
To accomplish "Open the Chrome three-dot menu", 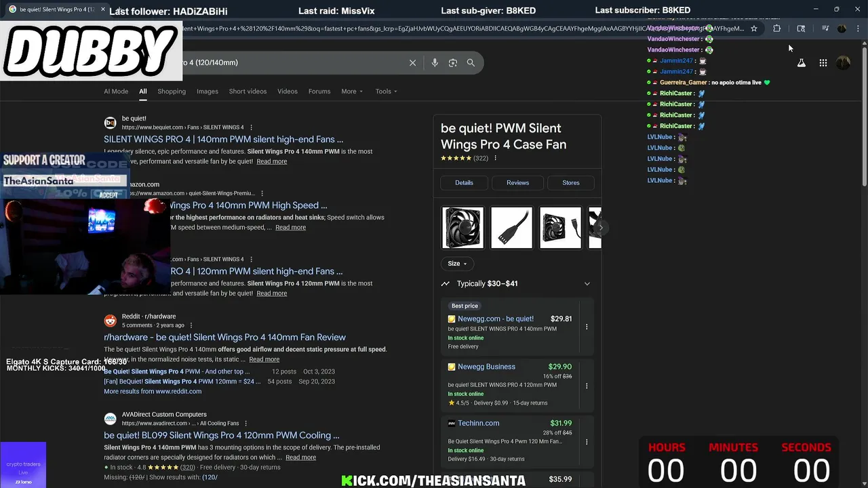I will pos(859,28).
